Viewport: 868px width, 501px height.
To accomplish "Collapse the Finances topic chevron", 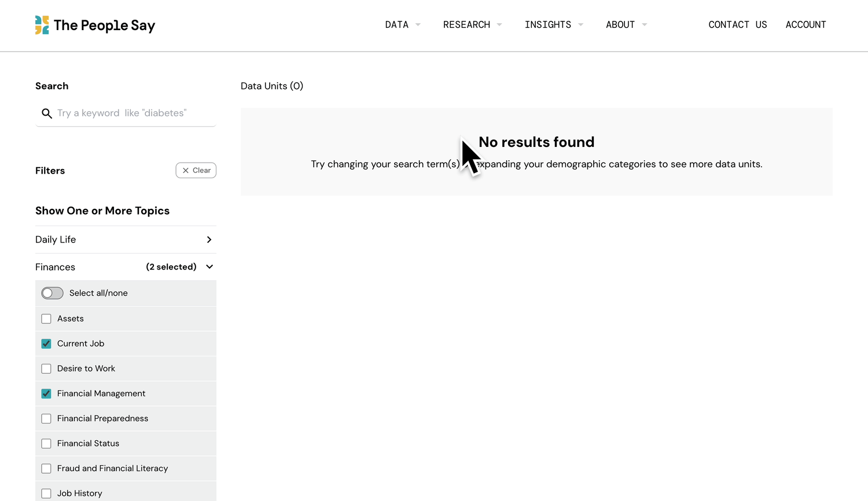I will point(209,267).
